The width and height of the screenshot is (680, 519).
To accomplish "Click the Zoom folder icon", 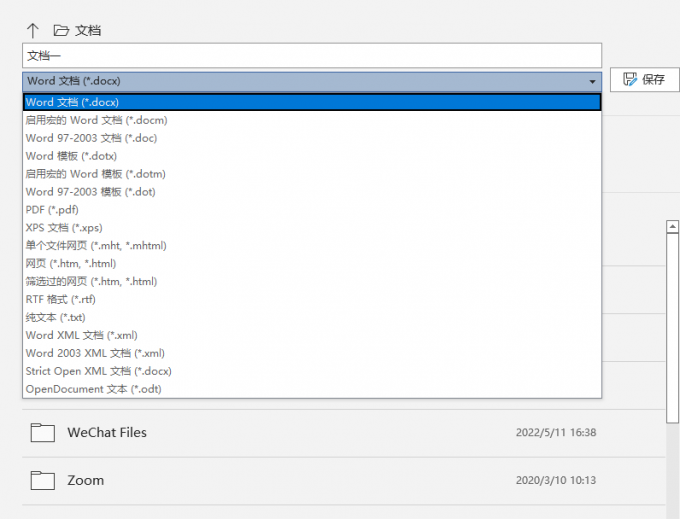I will pos(42,480).
